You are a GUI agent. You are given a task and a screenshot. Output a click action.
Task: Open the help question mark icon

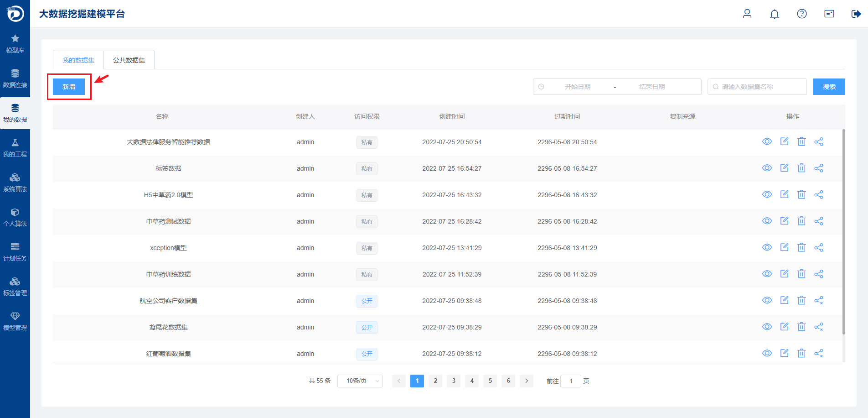point(802,14)
